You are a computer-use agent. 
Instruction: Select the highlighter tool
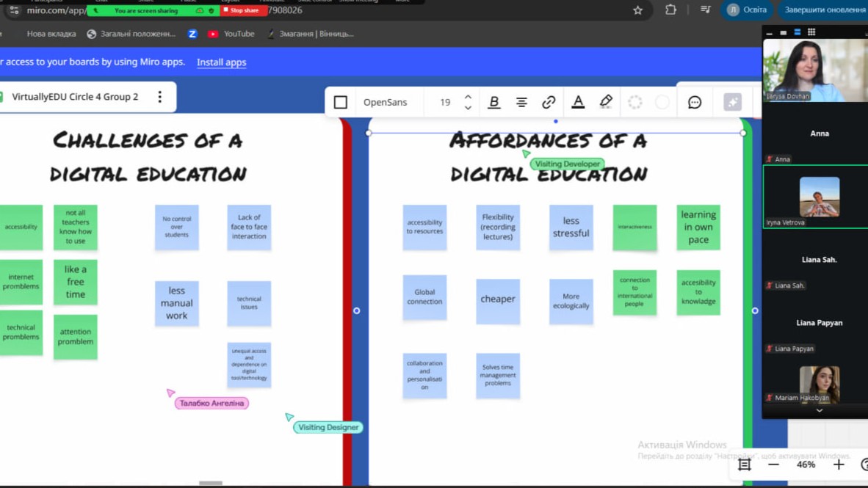pos(606,103)
